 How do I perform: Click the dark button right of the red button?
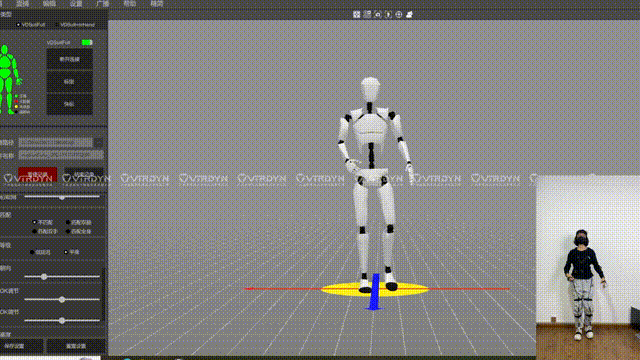coord(84,174)
